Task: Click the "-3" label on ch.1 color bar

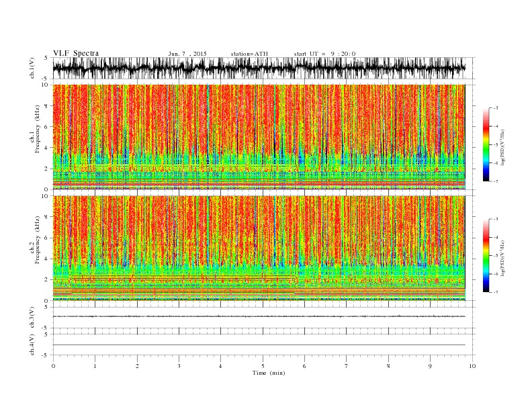Action: pyautogui.click(x=495, y=108)
